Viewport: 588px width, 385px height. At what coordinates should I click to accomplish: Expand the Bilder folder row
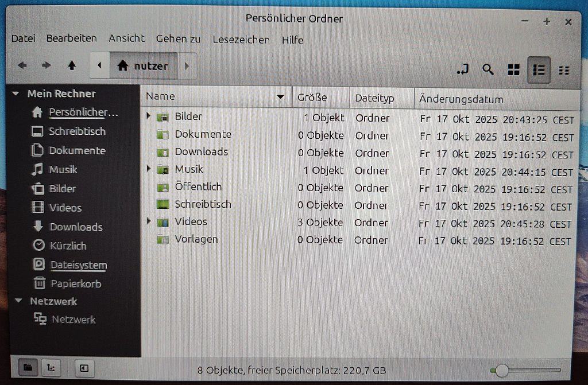pos(149,116)
